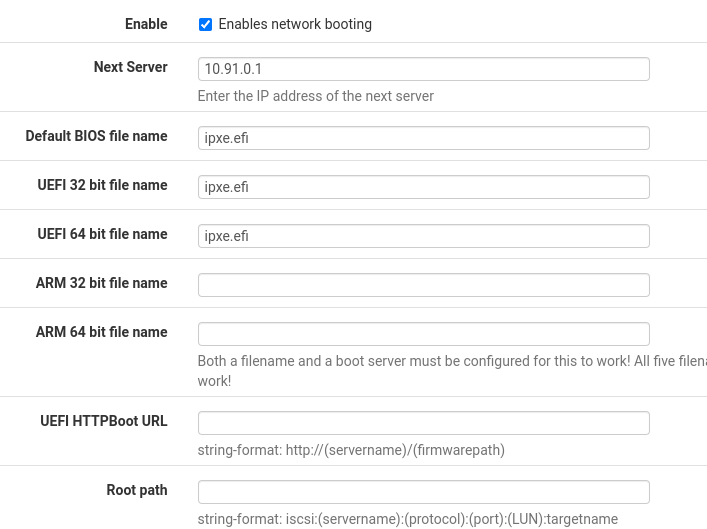Click the 'Default BIOS file name' label
The height and width of the screenshot is (529, 707).
click(96, 136)
